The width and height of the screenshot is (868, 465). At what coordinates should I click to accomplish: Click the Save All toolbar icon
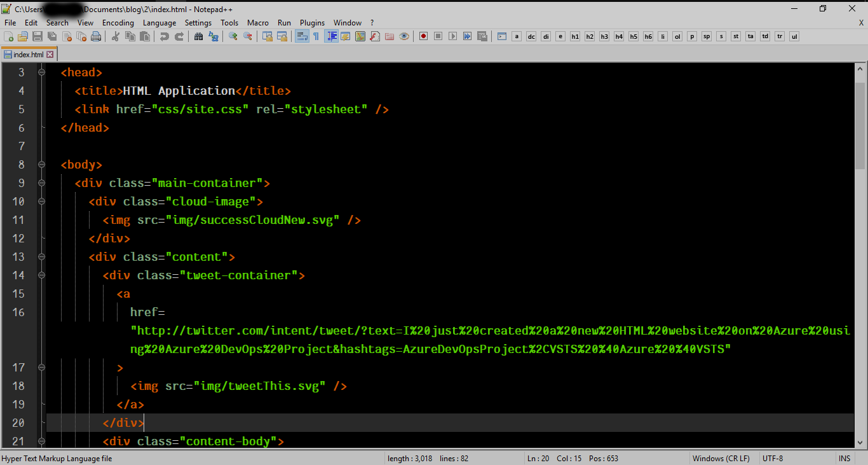click(52, 36)
